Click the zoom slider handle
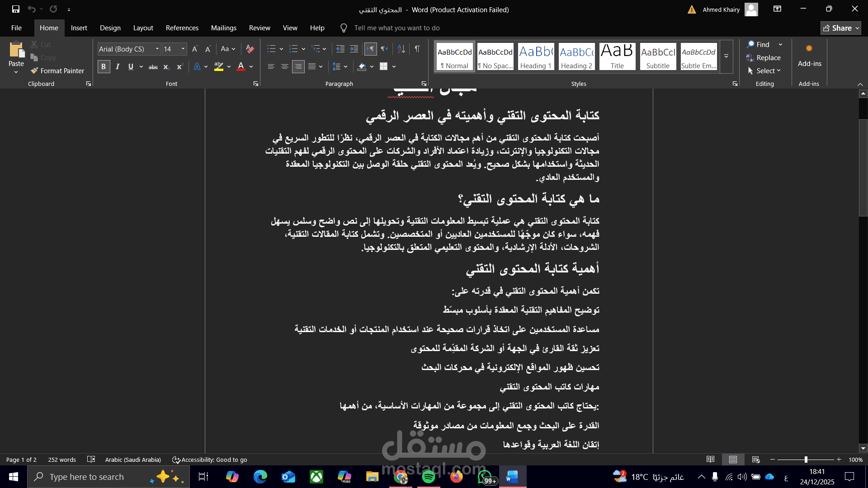This screenshot has height=488, width=868. 806,460
